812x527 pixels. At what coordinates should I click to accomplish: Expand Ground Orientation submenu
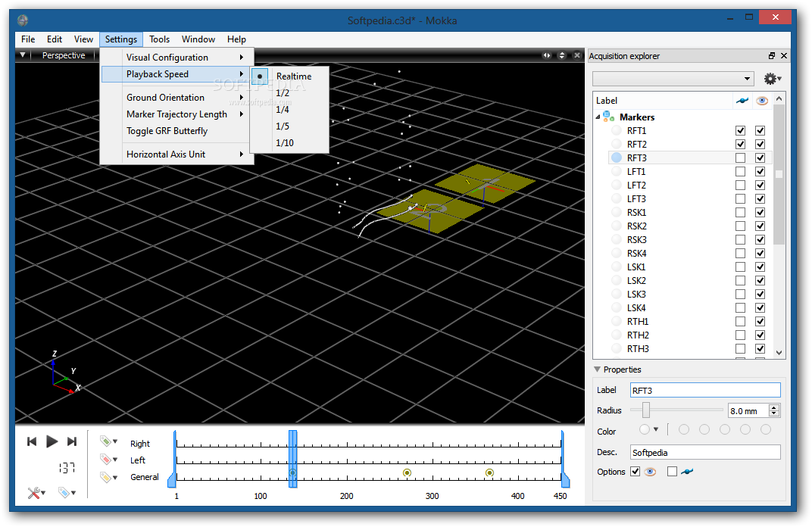click(176, 98)
